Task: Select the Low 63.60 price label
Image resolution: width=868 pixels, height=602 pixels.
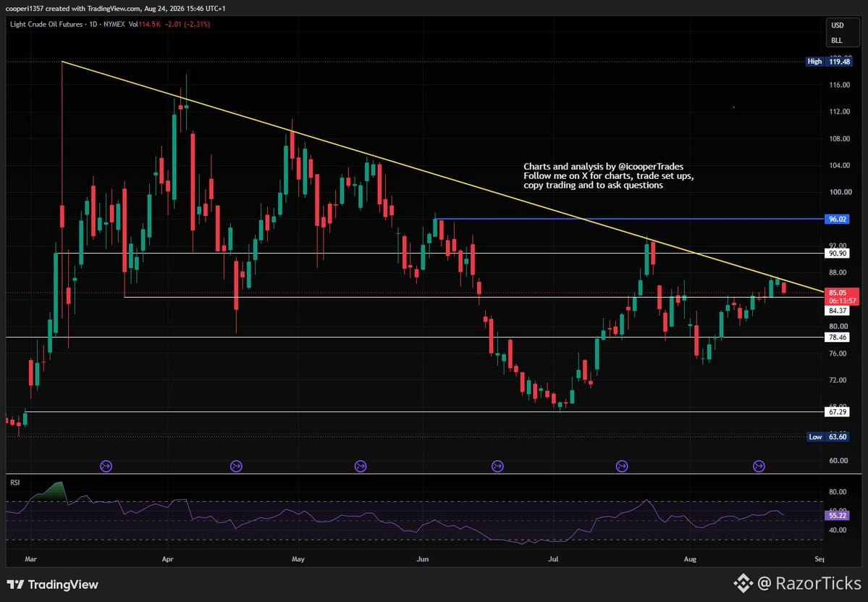Action: (x=829, y=437)
